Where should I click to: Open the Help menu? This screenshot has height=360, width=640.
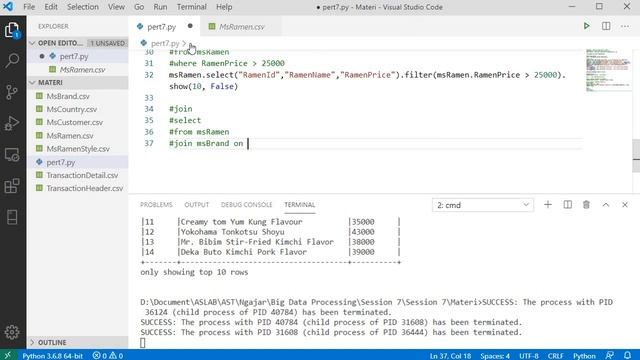click(x=224, y=7)
